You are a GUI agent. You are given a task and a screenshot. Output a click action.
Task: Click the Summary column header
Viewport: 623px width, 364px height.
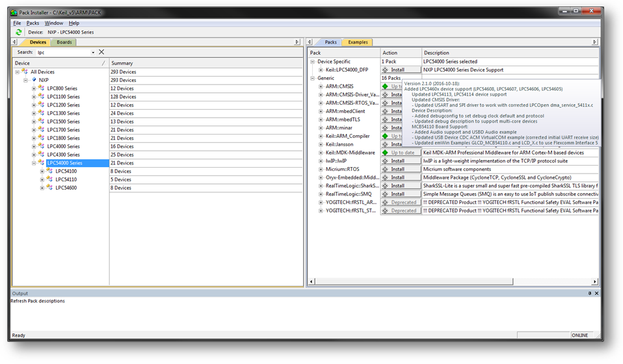point(205,63)
